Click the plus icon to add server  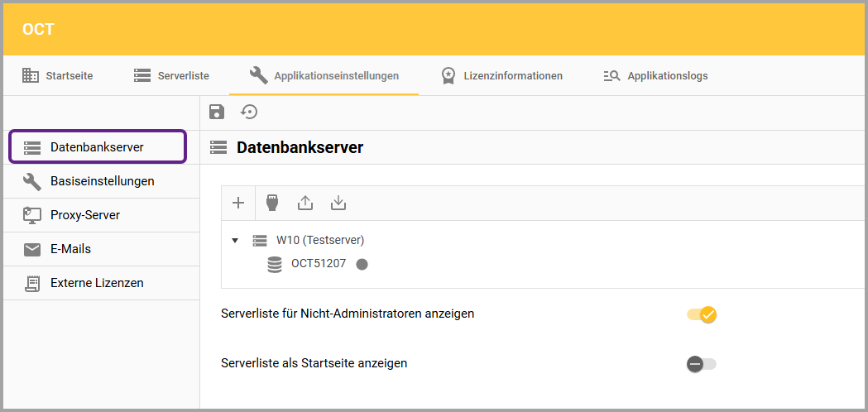pyautogui.click(x=238, y=203)
